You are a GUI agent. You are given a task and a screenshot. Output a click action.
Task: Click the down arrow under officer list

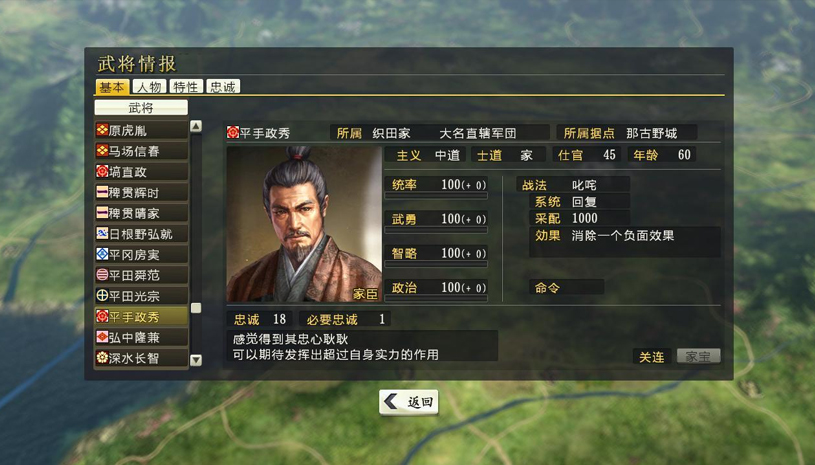tap(196, 360)
